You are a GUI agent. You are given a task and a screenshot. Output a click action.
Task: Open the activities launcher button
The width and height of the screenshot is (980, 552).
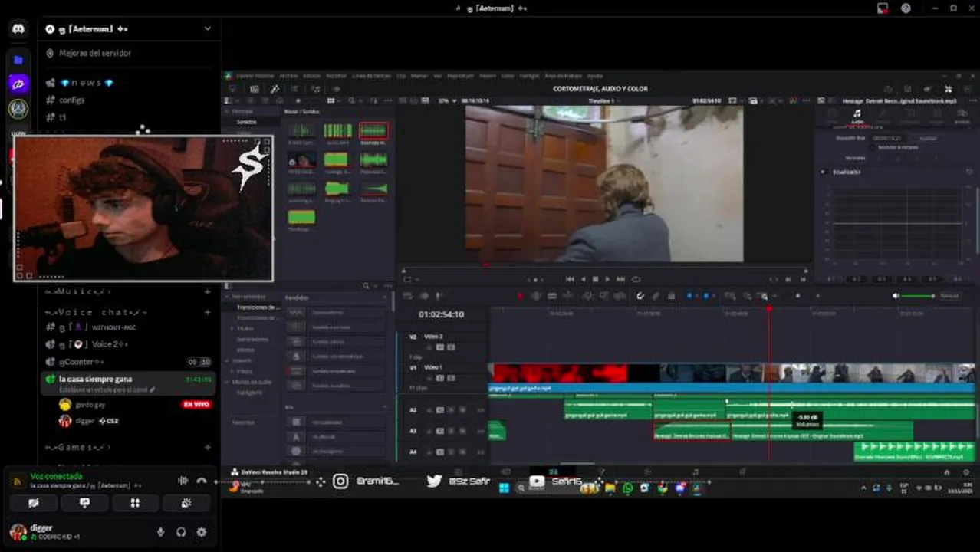135,503
